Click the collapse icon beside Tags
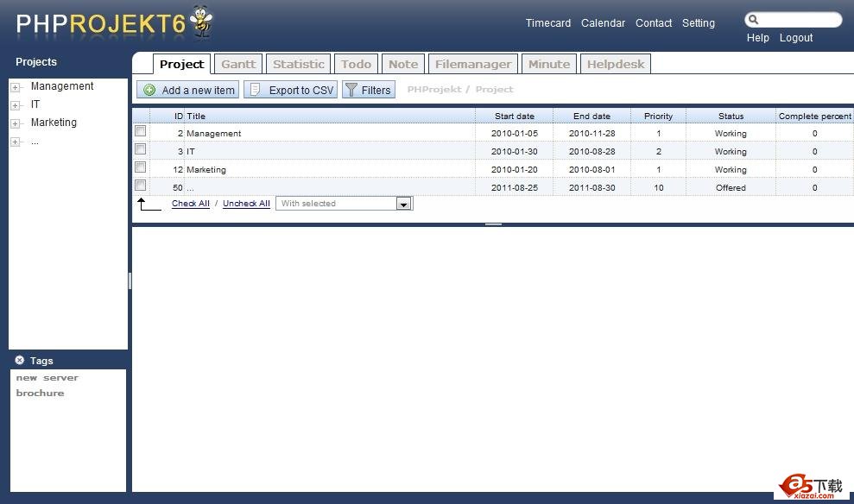 (20, 360)
